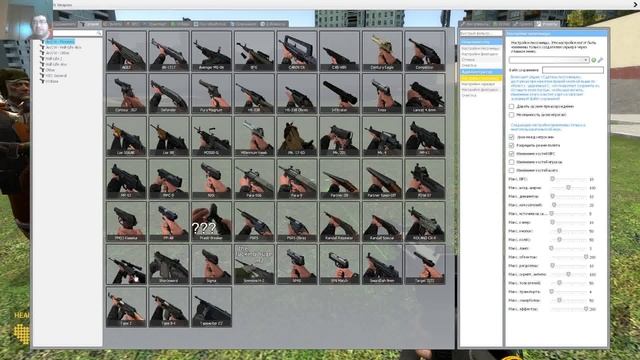Select the PP-99 pistol icon

(x=169, y=221)
